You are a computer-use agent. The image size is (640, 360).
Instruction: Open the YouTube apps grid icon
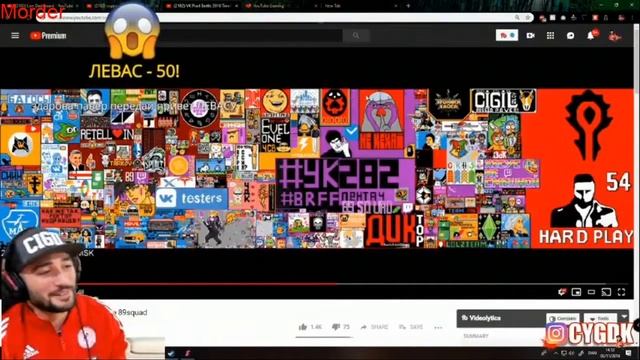(x=550, y=36)
